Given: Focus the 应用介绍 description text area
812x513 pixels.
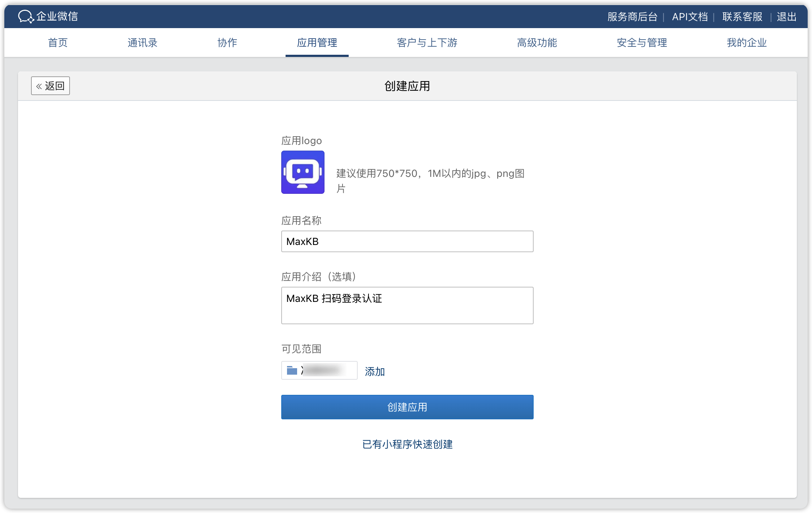Looking at the screenshot, I should [407, 305].
